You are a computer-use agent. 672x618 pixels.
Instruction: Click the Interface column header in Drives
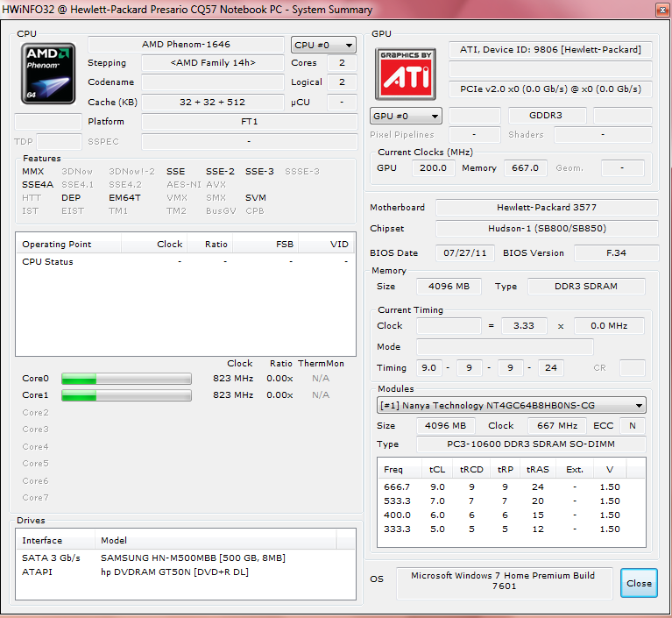click(55, 540)
